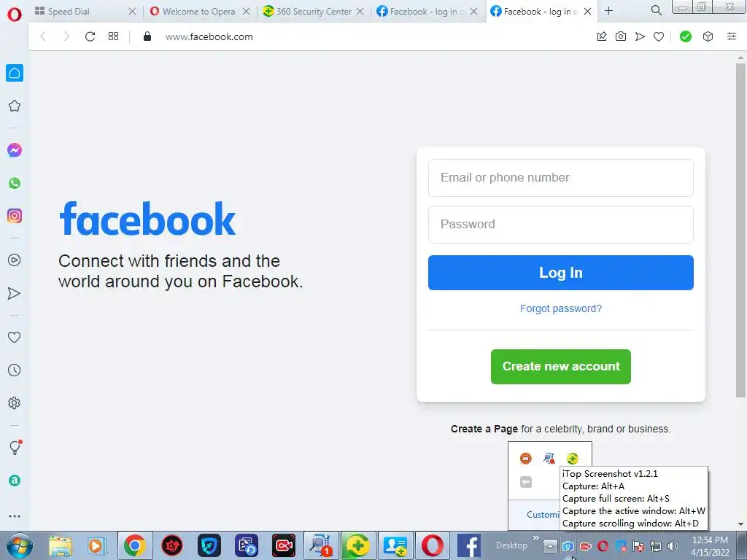The height and width of the screenshot is (560, 747).
Task: Click the Forgot password? link
Action: coord(561,308)
